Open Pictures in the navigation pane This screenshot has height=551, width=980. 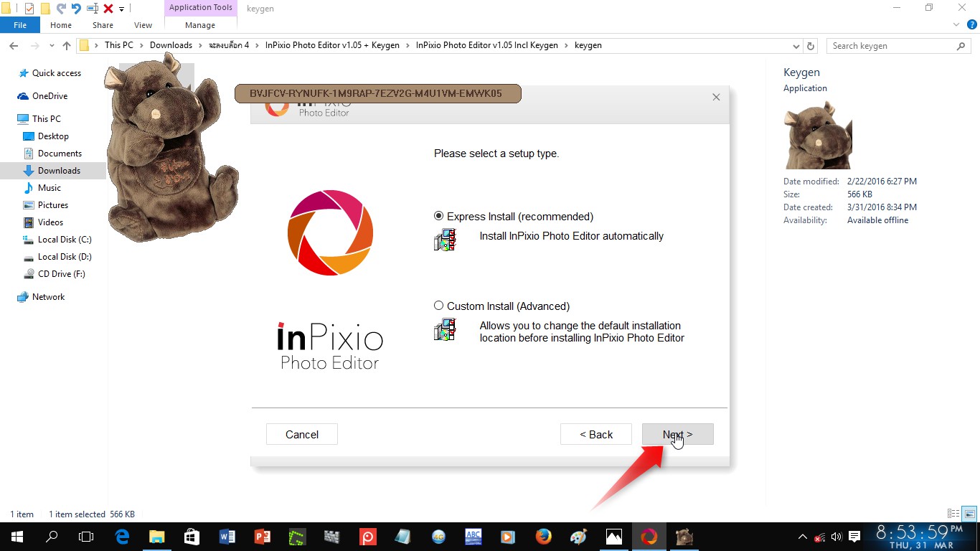(53, 205)
